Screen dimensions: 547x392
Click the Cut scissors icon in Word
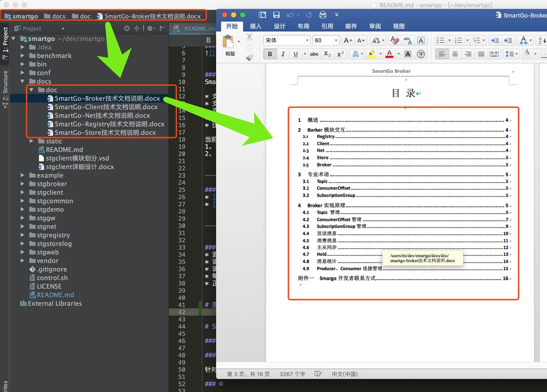point(249,37)
